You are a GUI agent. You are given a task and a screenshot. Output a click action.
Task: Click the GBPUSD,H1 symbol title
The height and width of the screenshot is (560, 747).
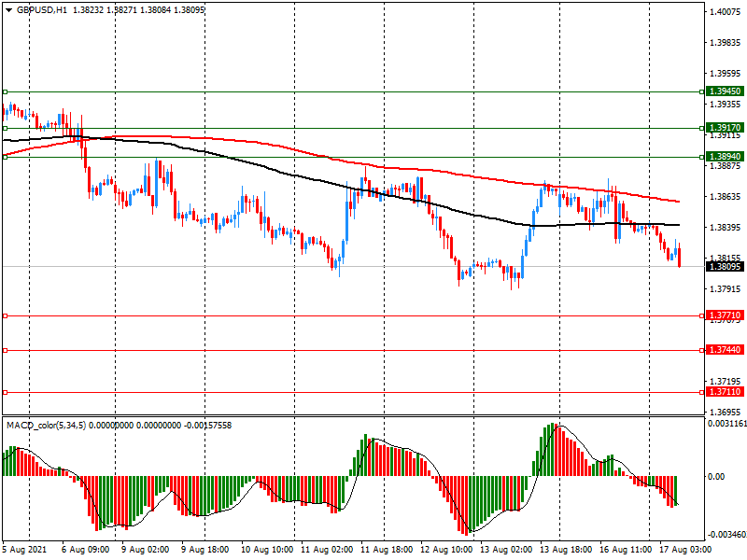tap(42, 9)
